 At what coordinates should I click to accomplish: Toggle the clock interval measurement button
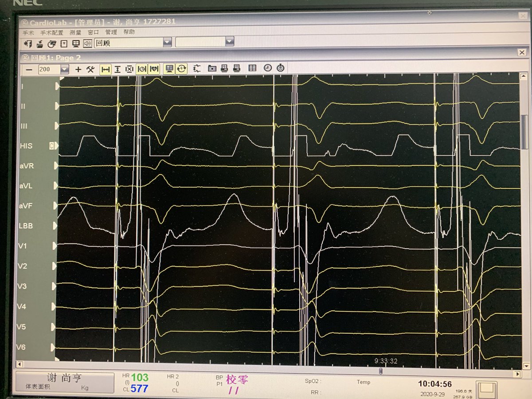coord(142,69)
